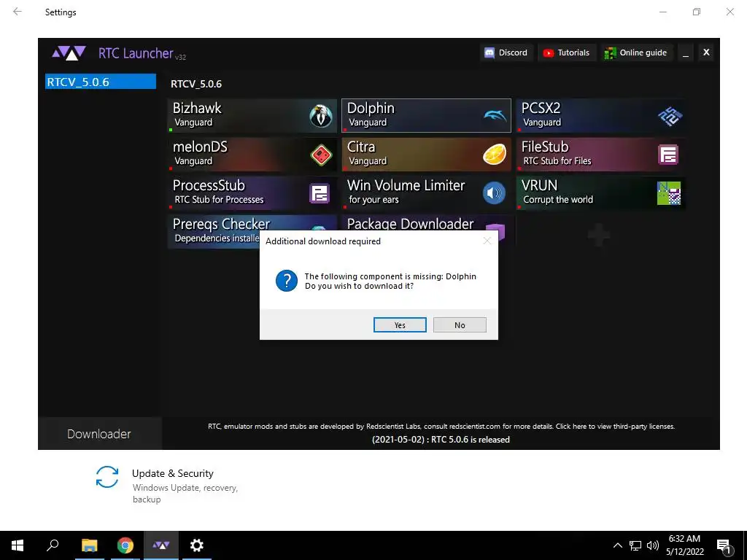The height and width of the screenshot is (560, 747).
Task: Select the Citra Vanguard tile
Action: 426,155
